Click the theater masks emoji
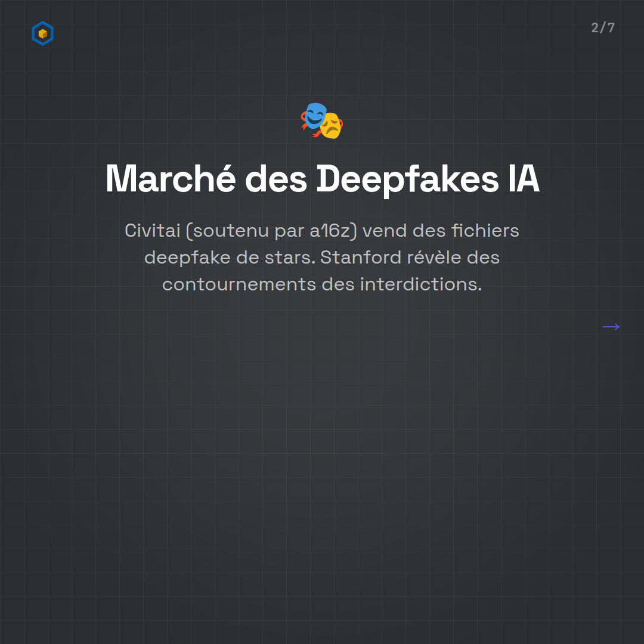Image resolution: width=644 pixels, height=644 pixels. [322, 120]
